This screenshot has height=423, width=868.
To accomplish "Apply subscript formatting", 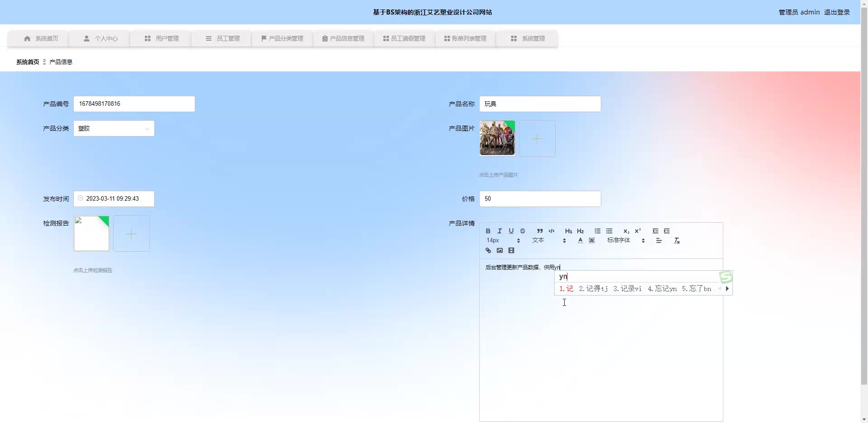I will click(x=626, y=231).
